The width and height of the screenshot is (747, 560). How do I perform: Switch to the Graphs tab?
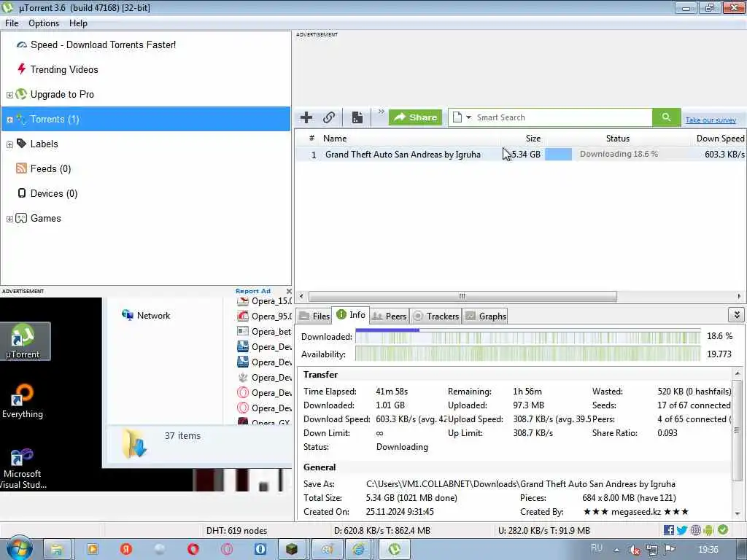click(485, 316)
